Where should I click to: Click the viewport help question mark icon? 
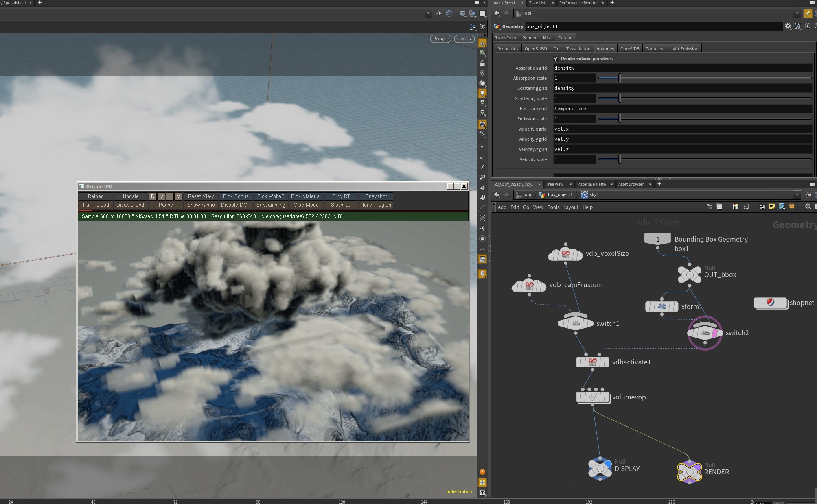click(x=482, y=26)
